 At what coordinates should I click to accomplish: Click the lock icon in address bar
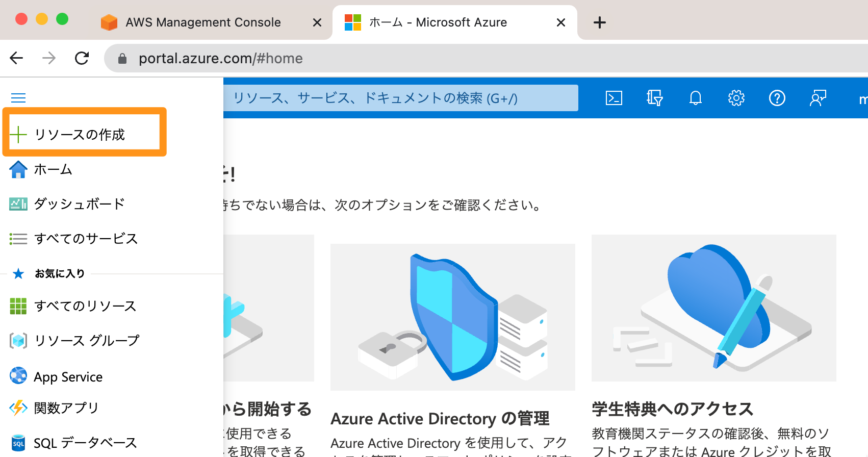pyautogui.click(x=122, y=59)
